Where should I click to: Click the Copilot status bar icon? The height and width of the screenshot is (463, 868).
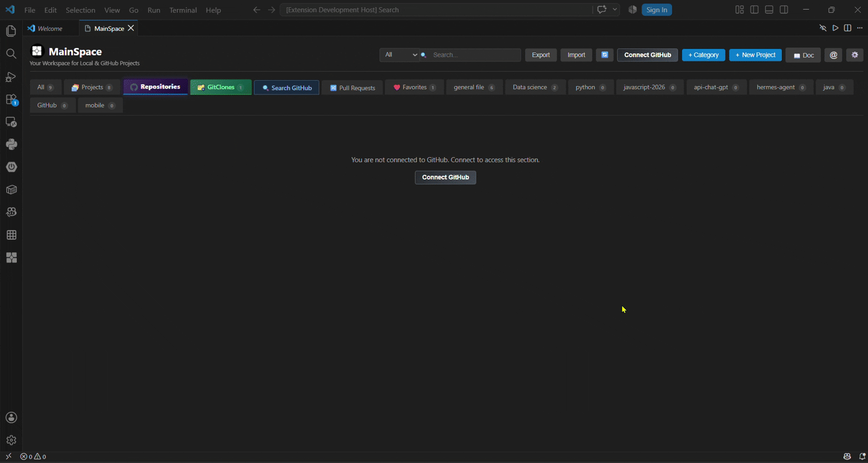coord(848,457)
